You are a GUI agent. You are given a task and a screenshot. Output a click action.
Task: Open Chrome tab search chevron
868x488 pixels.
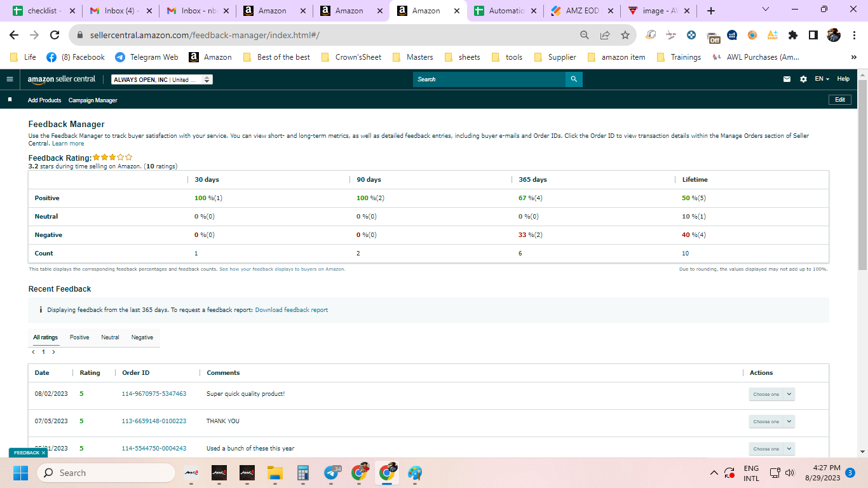(x=765, y=10)
